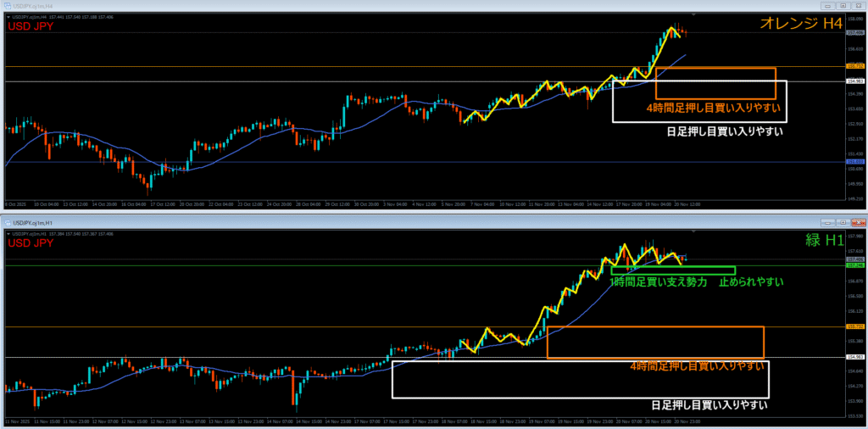Screen dimensions: 868x429
Task: Click the white 154.983 price label on H4
Action: [855, 81]
